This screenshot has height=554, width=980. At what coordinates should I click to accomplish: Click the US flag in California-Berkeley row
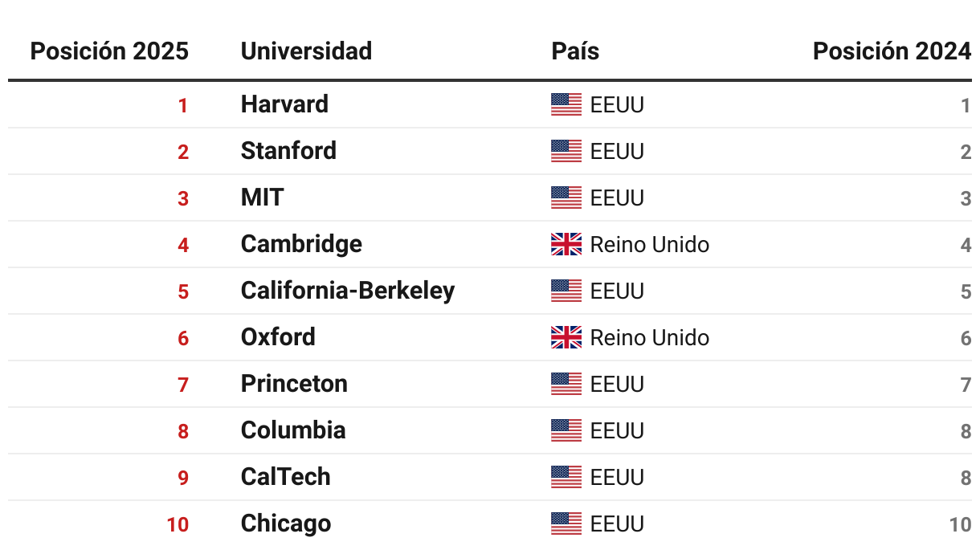(x=566, y=291)
